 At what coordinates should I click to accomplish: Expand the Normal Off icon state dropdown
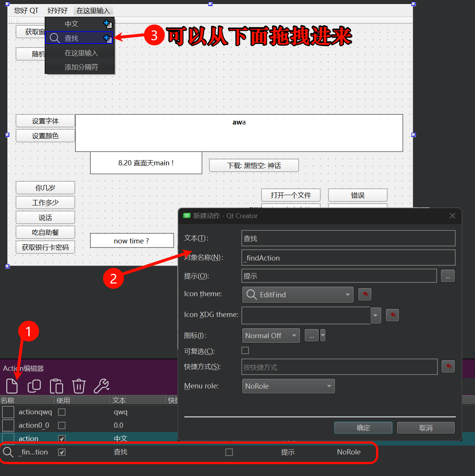[x=271, y=336]
